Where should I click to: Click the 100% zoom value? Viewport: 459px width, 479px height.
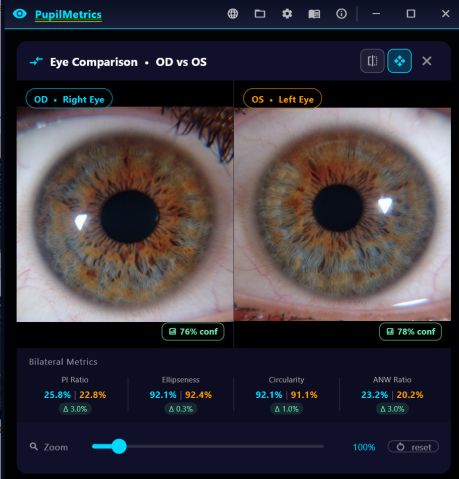click(x=364, y=447)
